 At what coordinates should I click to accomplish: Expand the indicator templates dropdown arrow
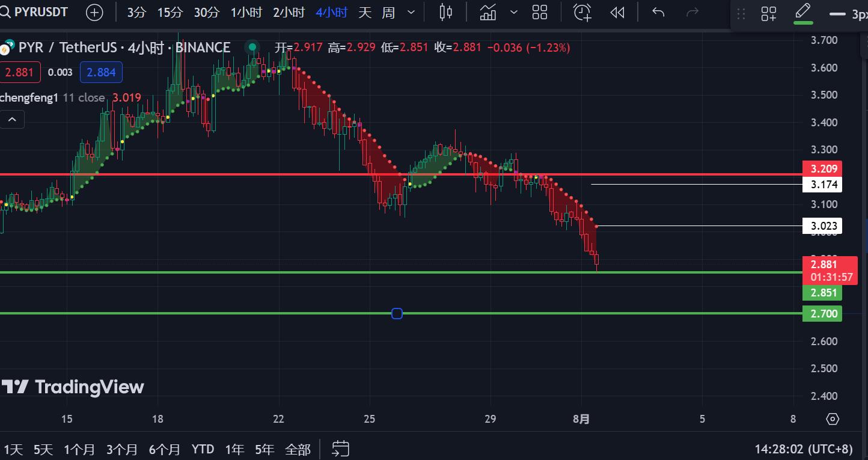(514, 12)
